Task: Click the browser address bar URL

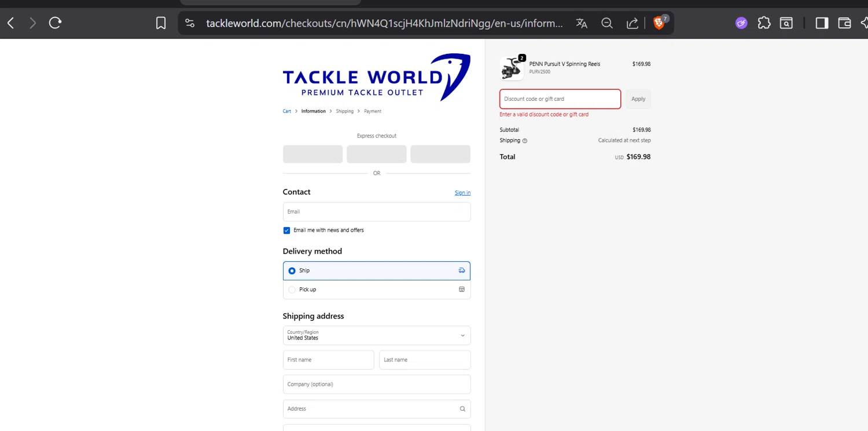Action: 384,23
